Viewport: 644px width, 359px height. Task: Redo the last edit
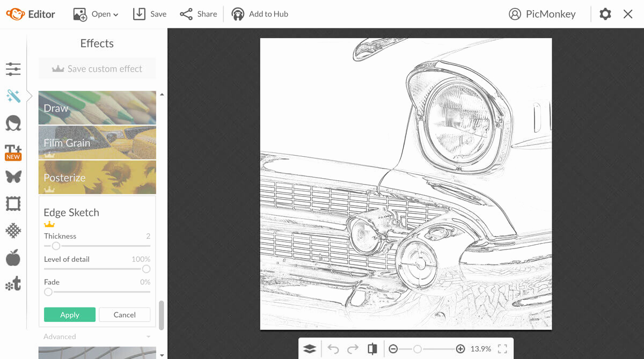(352, 348)
